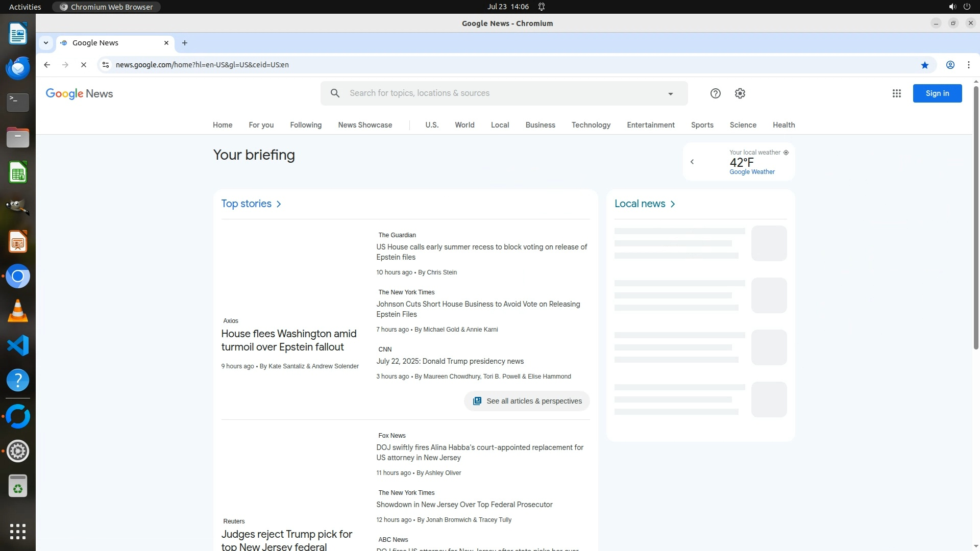Open the News settings gear
Screen dimensions: 980x551
click(x=740, y=93)
